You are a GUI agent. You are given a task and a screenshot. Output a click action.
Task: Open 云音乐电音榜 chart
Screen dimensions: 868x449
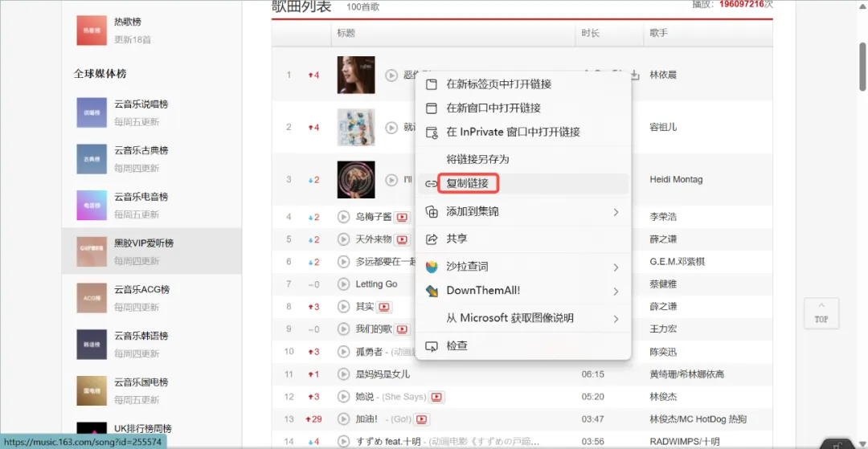coord(152,205)
